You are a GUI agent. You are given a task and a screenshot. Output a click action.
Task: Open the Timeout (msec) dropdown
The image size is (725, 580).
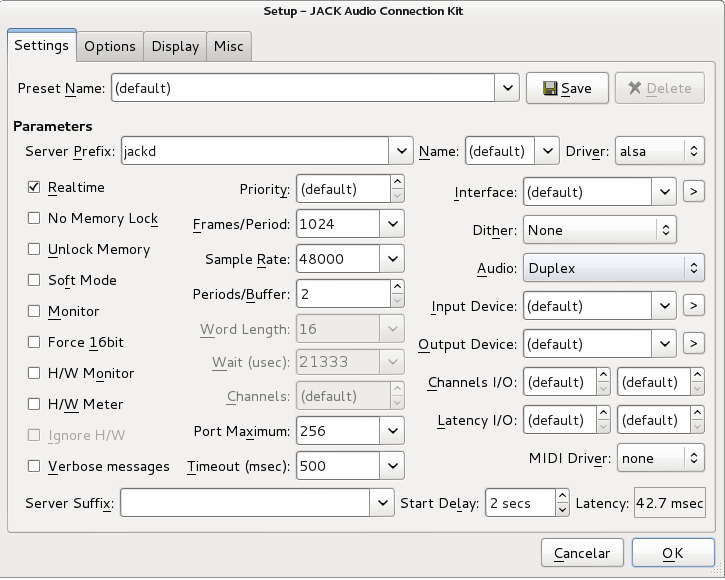pos(393,465)
